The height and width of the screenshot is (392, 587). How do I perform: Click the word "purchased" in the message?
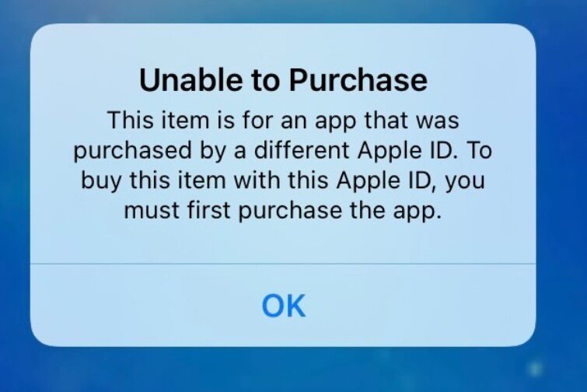click(132, 151)
